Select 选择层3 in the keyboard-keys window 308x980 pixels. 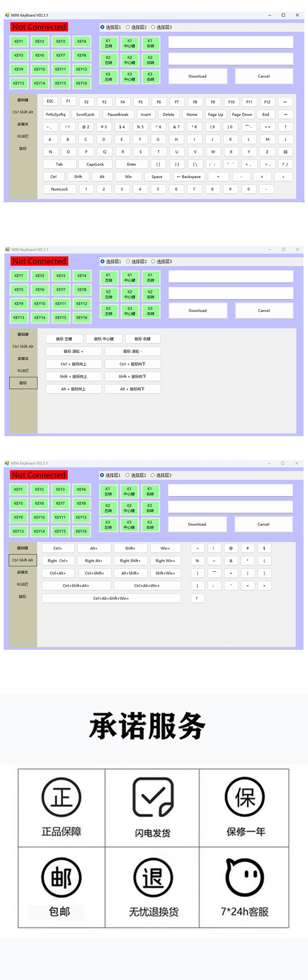(x=161, y=27)
